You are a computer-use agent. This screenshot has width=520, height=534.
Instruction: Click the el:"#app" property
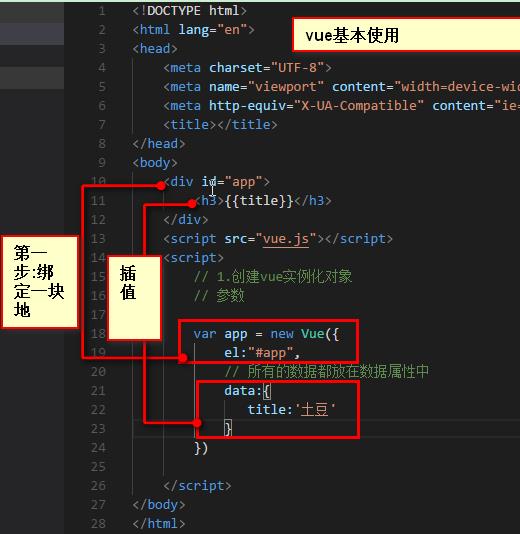click(x=262, y=353)
